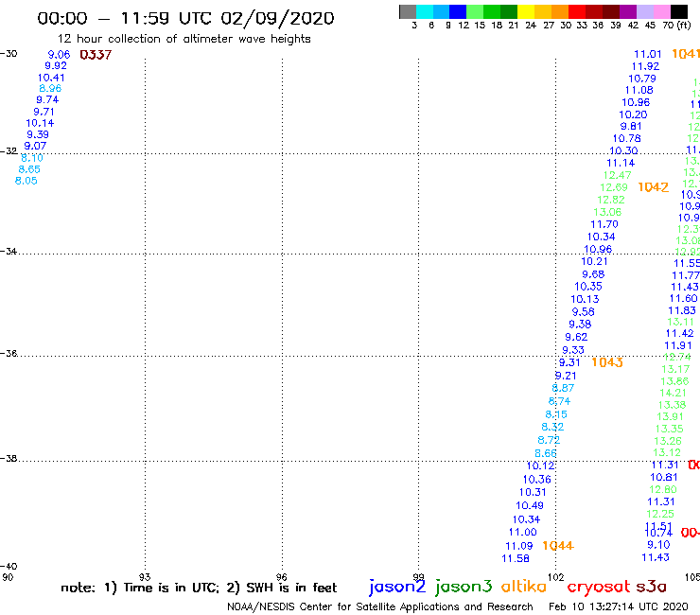This screenshot has height=615, width=700.
Task: Select the wave height value 11.00
Action: click(x=522, y=533)
